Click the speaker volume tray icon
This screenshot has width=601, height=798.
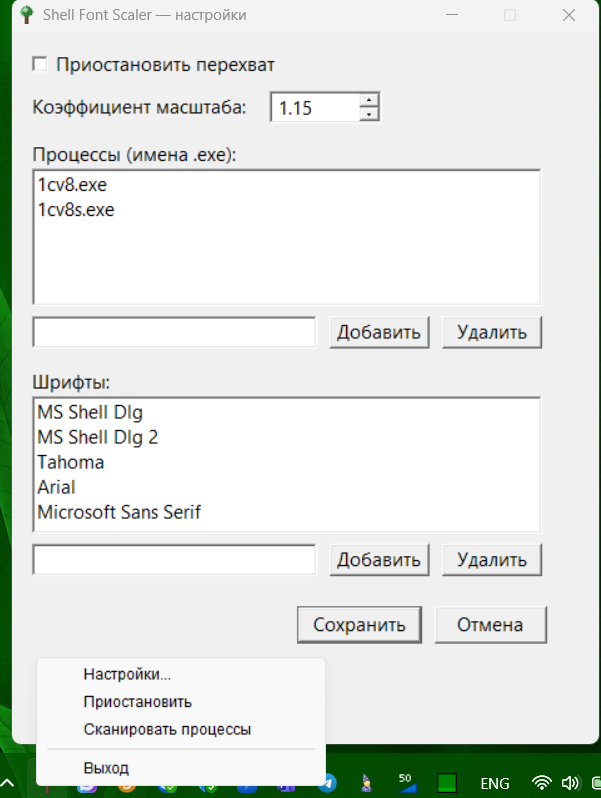pyautogui.click(x=570, y=783)
